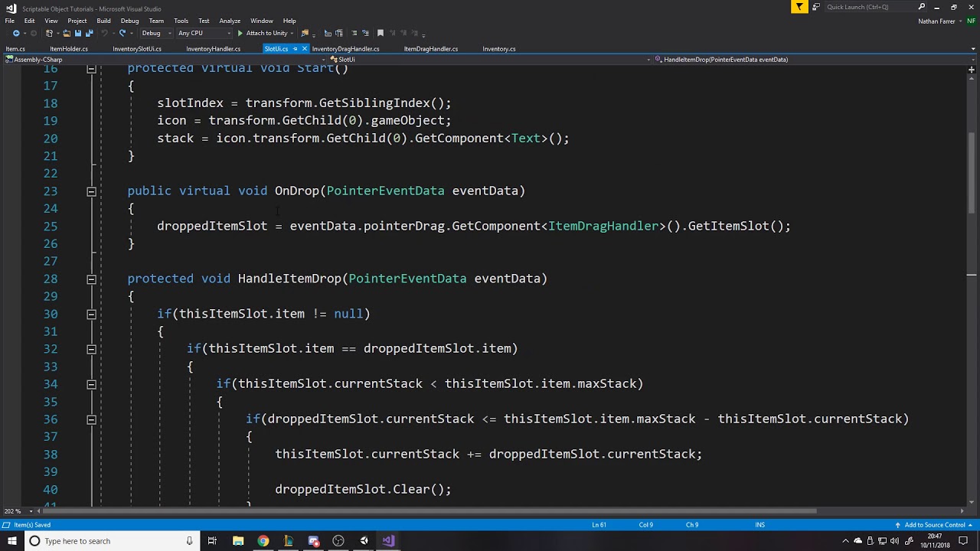The height and width of the screenshot is (551, 980).
Task: Switch to the InventoryDragHandler.cs tab
Action: click(x=345, y=49)
